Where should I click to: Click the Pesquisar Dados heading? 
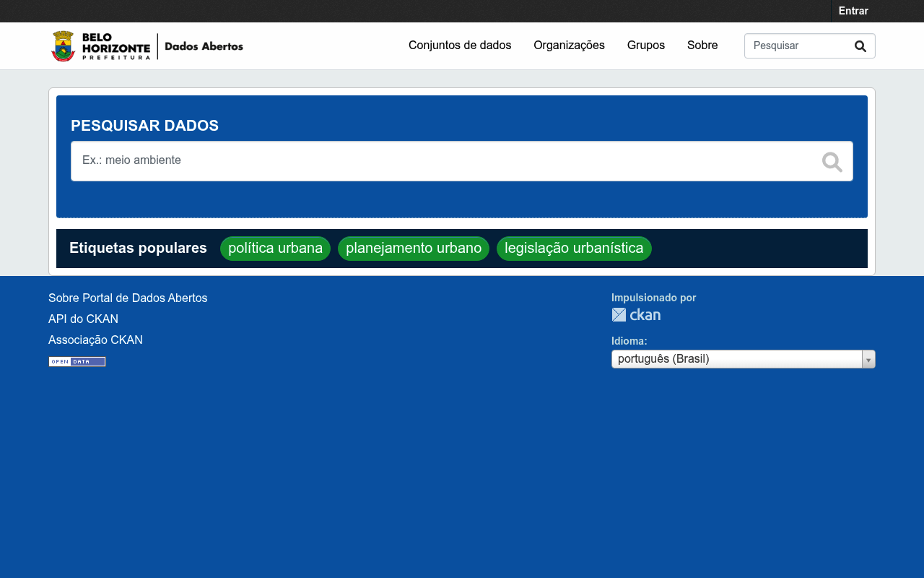click(x=144, y=126)
